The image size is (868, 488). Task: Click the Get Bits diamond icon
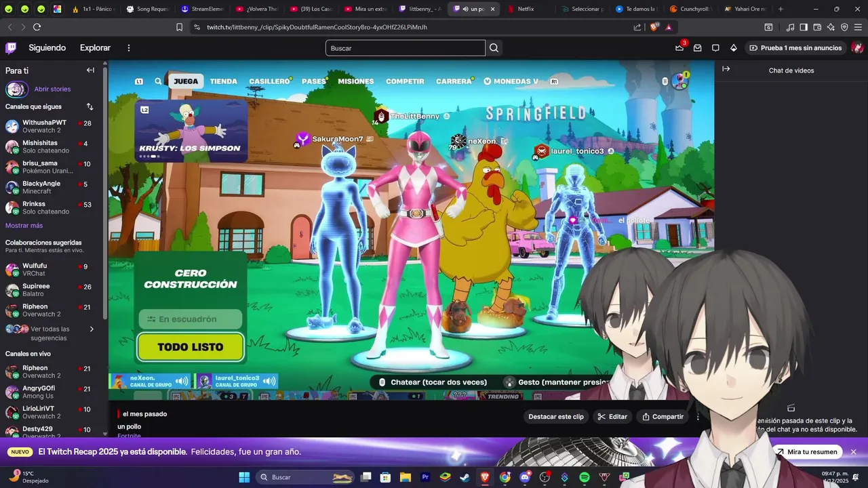733,48
